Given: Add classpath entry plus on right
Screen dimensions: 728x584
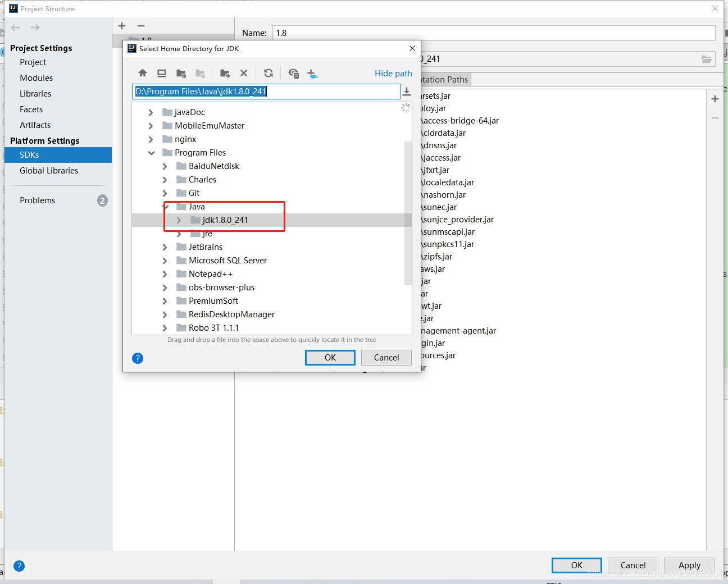Looking at the screenshot, I should point(715,99).
